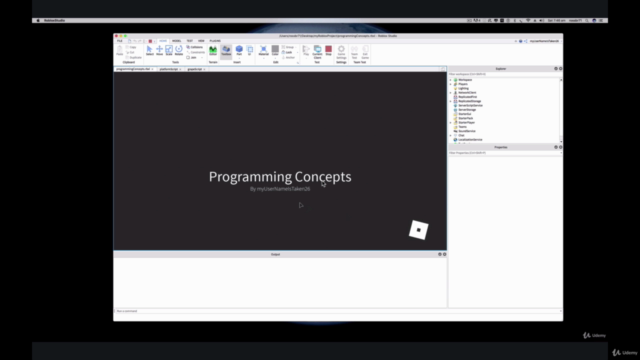
Task: Select ServerStorage in the Explorer
Action: click(x=467, y=110)
